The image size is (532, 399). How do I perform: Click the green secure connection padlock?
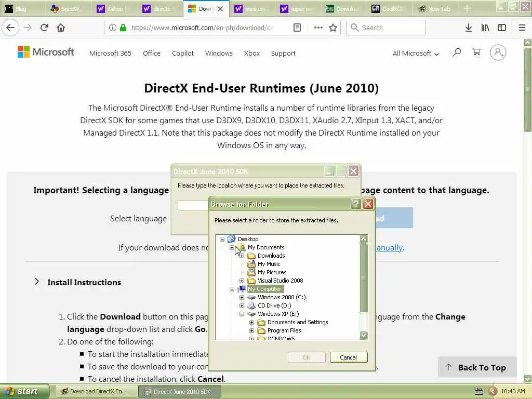pyautogui.click(x=123, y=28)
